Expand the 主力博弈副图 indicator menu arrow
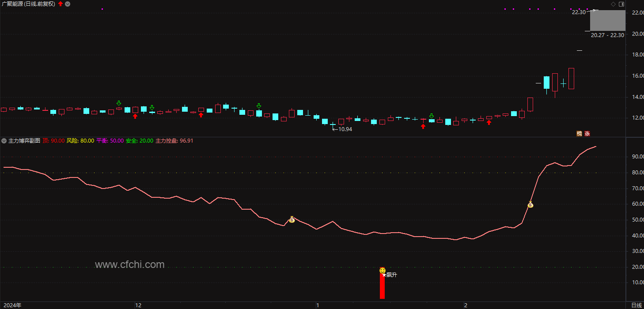This screenshot has height=309, width=644. (x=4, y=141)
